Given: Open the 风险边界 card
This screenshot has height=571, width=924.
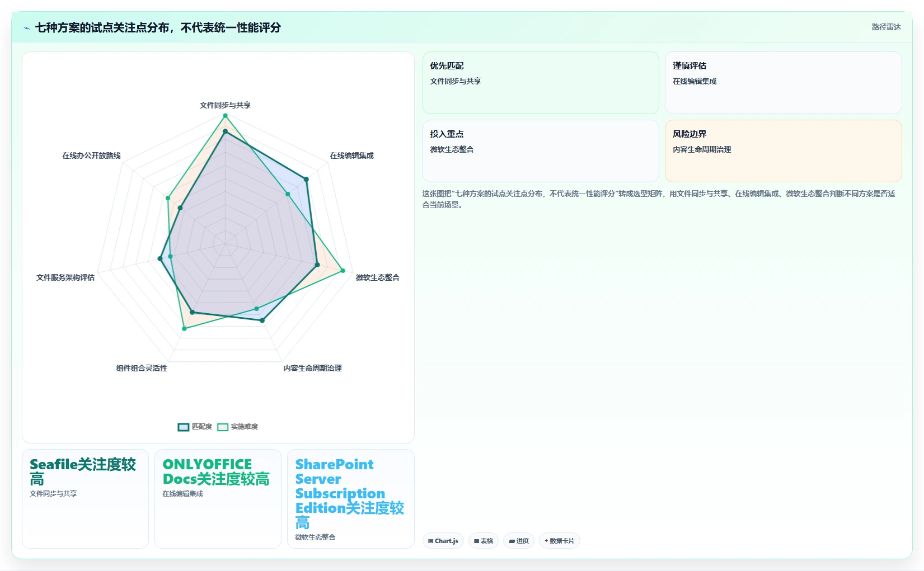Looking at the screenshot, I should (x=783, y=151).
